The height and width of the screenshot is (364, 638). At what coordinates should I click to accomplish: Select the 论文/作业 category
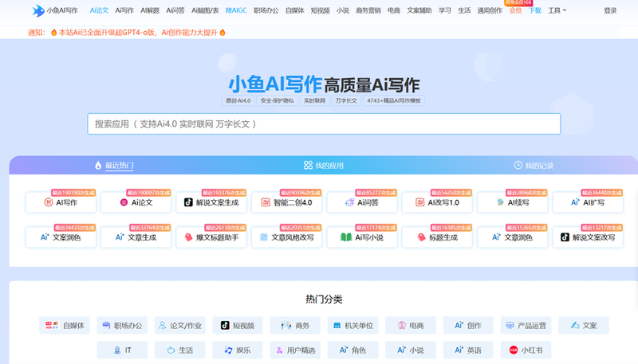(x=180, y=326)
